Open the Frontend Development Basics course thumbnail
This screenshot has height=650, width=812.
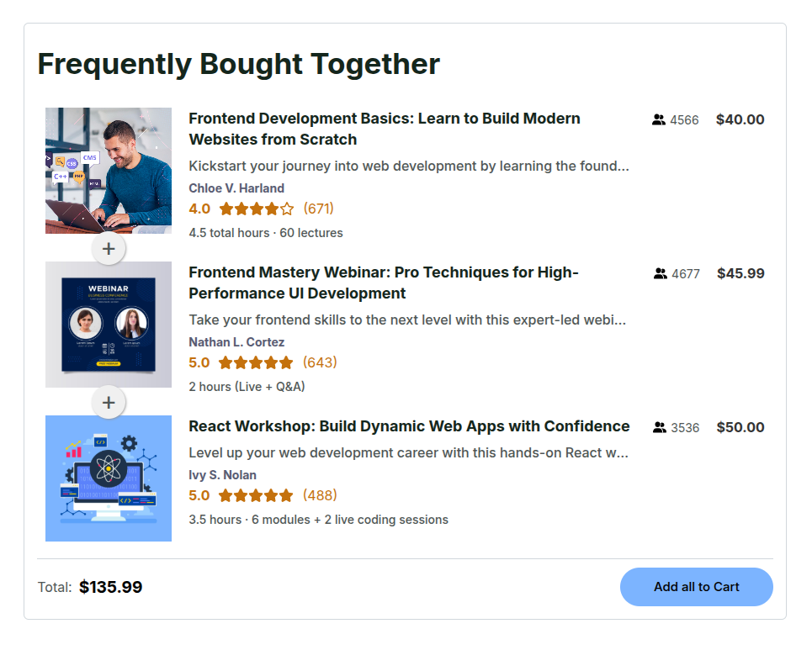point(109,171)
